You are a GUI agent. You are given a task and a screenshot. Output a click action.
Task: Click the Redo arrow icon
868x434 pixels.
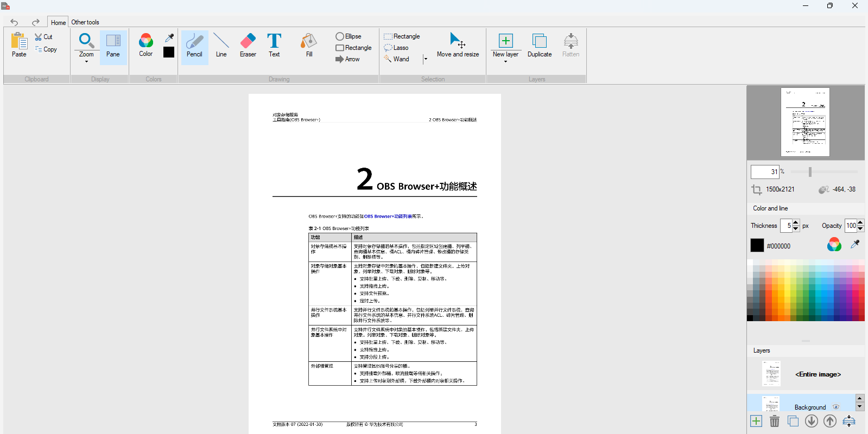click(36, 22)
